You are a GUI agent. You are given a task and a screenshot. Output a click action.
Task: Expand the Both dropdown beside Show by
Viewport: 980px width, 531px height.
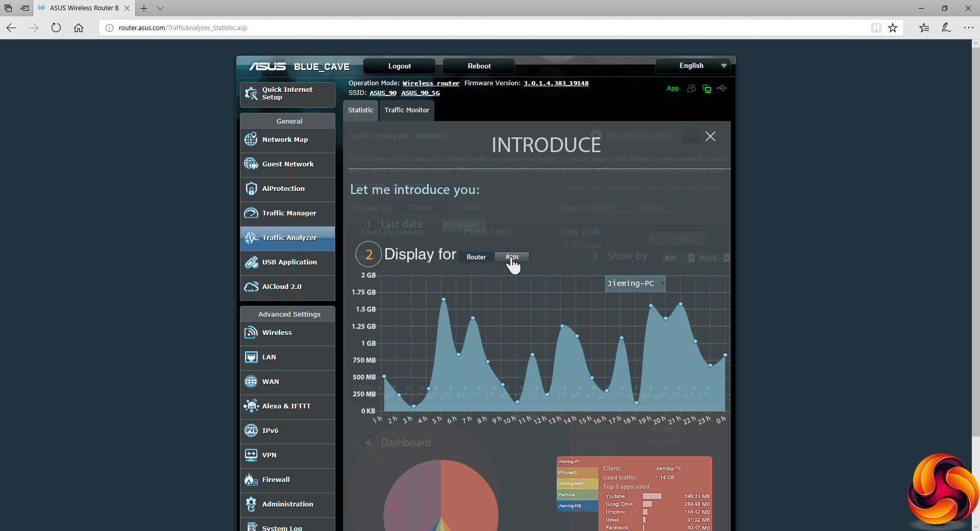pos(679,258)
